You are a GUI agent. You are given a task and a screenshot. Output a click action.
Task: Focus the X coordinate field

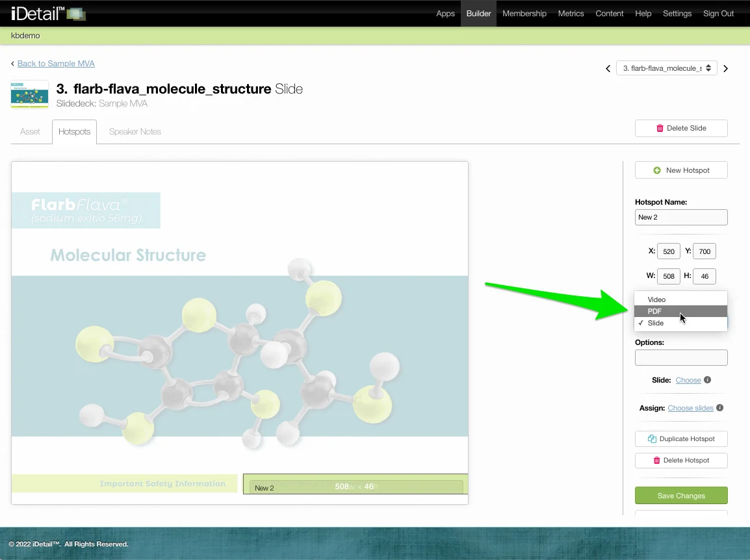[669, 251]
